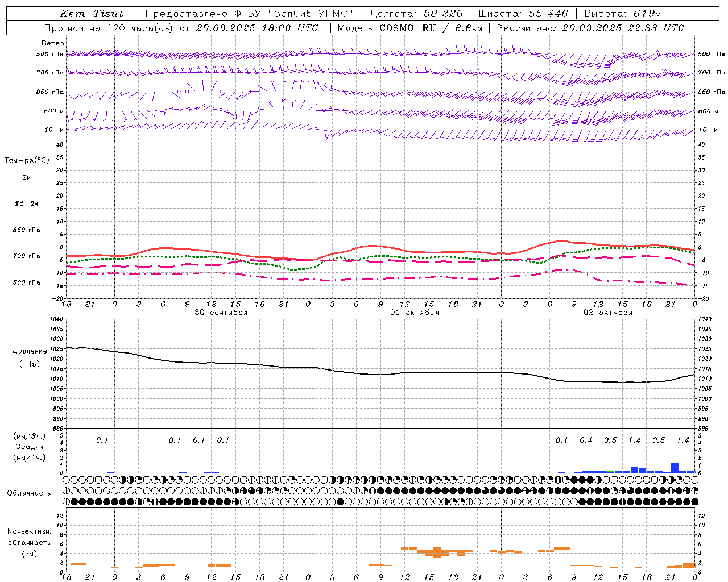Click the '30 сентября' date label

tap(221, 313)
